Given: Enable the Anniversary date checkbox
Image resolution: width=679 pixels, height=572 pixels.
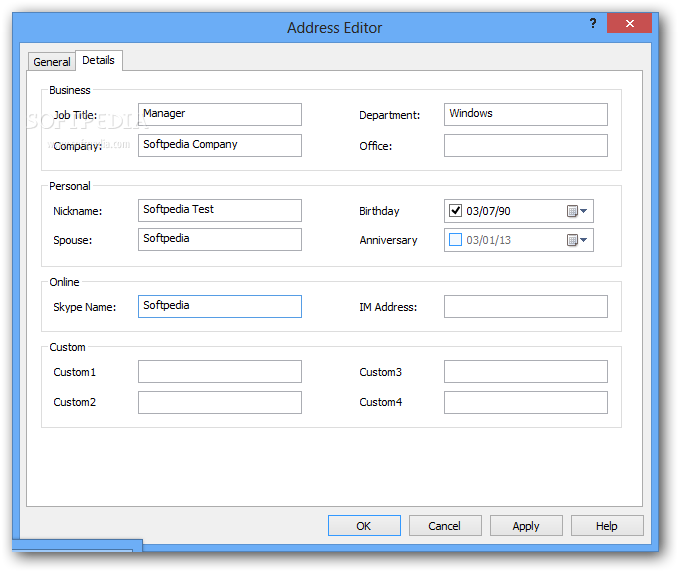Looking at the screenshot, I should coord(455,240).
